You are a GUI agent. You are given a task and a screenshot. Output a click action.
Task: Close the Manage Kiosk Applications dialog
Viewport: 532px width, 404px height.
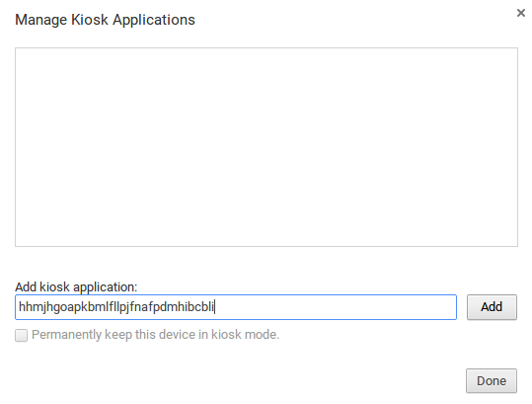click(x=521, y=13)
